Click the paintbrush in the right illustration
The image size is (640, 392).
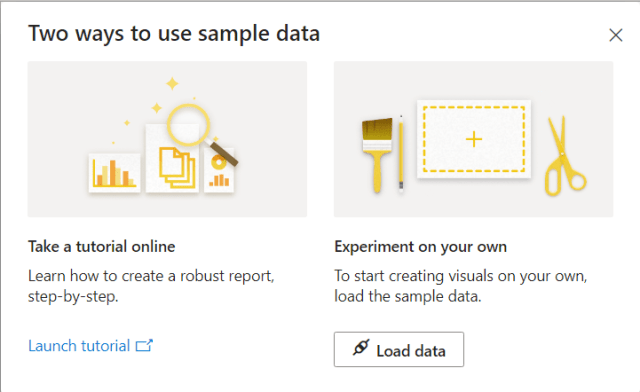click(377, 154)
